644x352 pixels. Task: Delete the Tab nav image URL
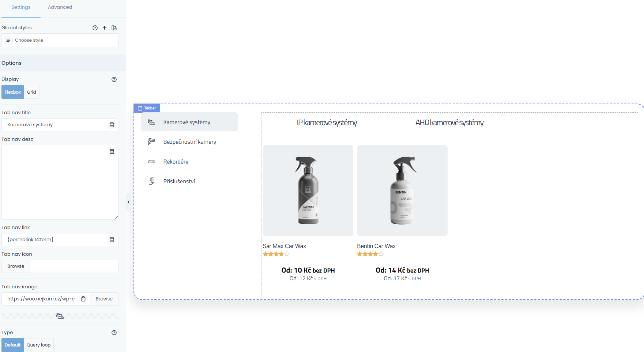pyautogui.click(x=83, y=299)
